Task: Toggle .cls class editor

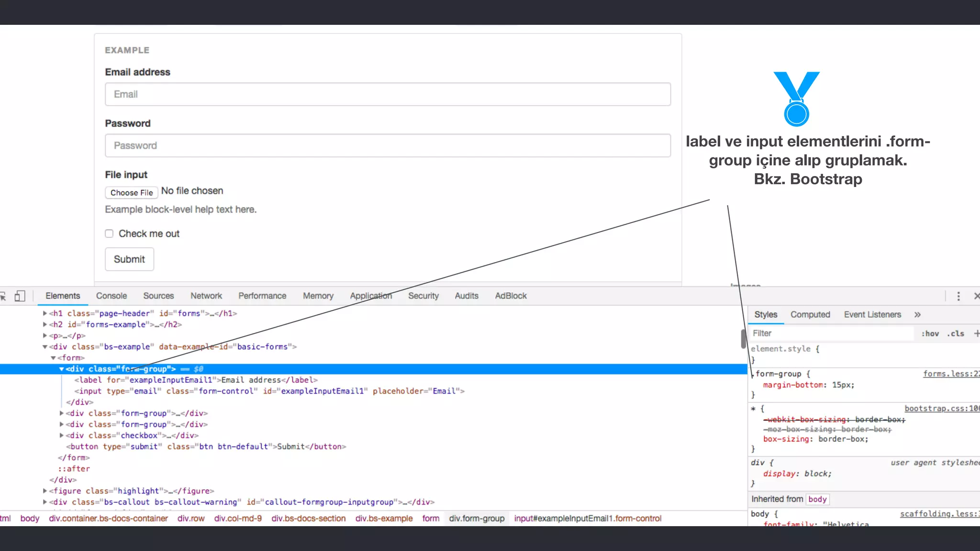Action: (x=956, y=333)
